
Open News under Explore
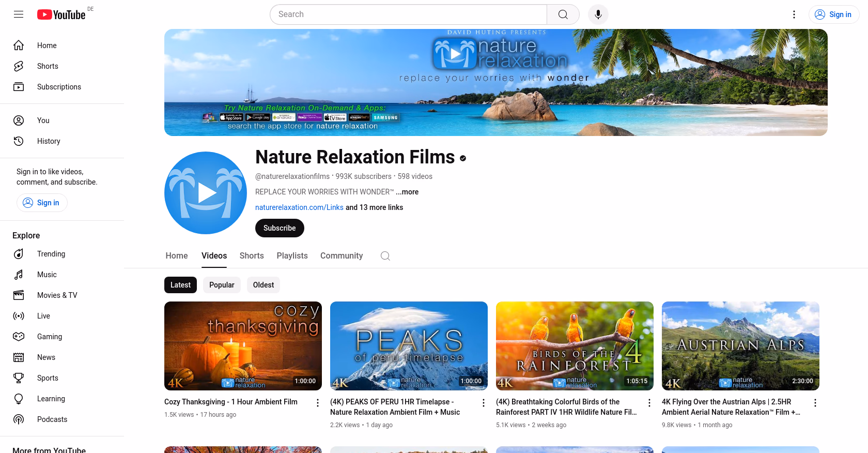coord(62,357)
